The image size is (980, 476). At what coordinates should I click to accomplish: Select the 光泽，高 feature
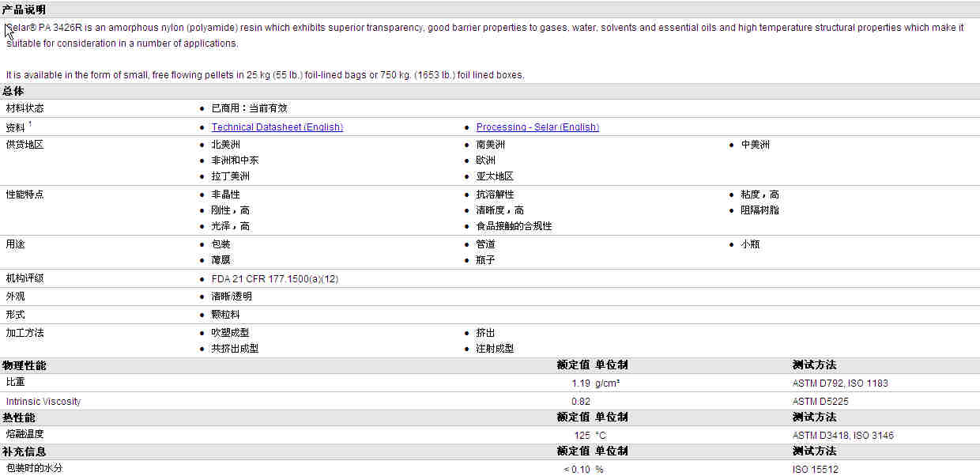230,226
